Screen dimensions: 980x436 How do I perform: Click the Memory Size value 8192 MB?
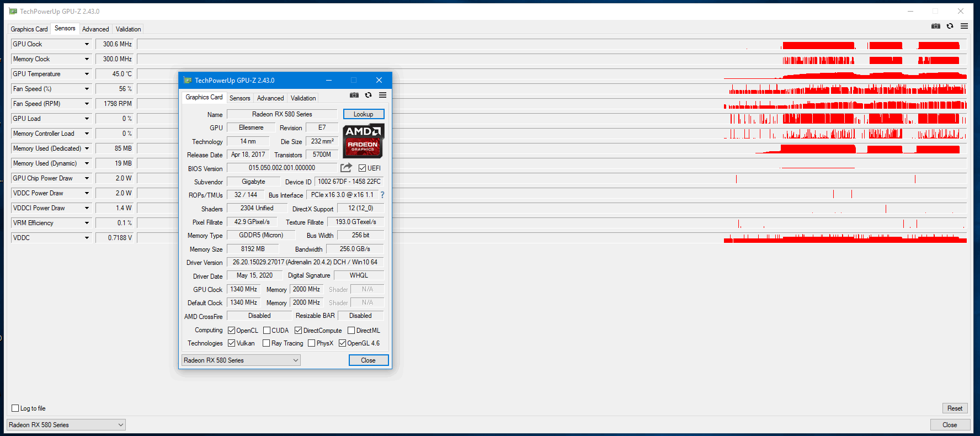(x=253, y=249)
